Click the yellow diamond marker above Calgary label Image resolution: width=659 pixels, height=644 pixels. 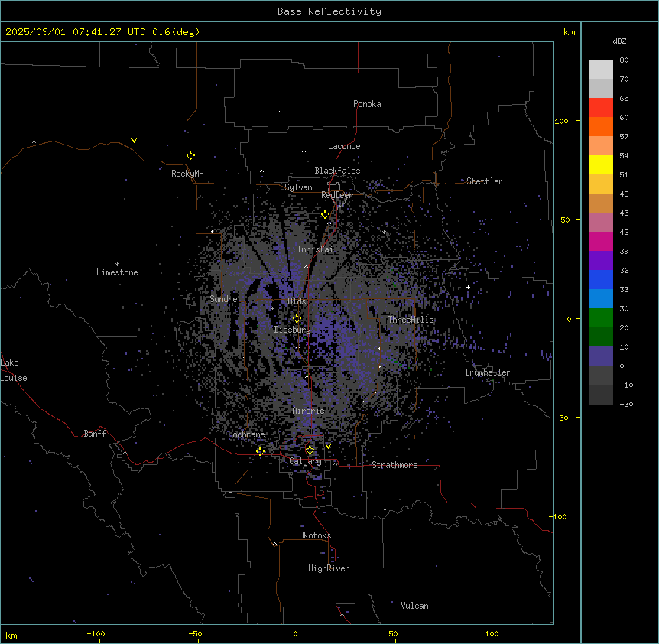[x=310, y=450]
